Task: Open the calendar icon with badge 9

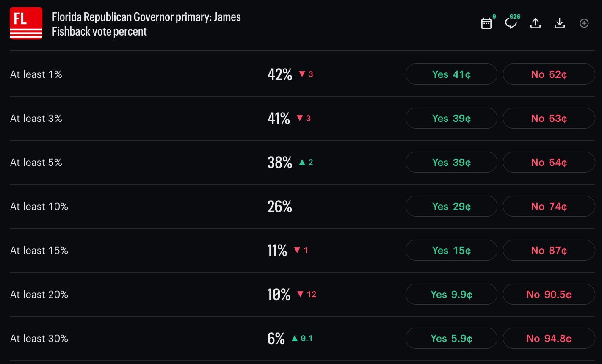Action: 487,23
